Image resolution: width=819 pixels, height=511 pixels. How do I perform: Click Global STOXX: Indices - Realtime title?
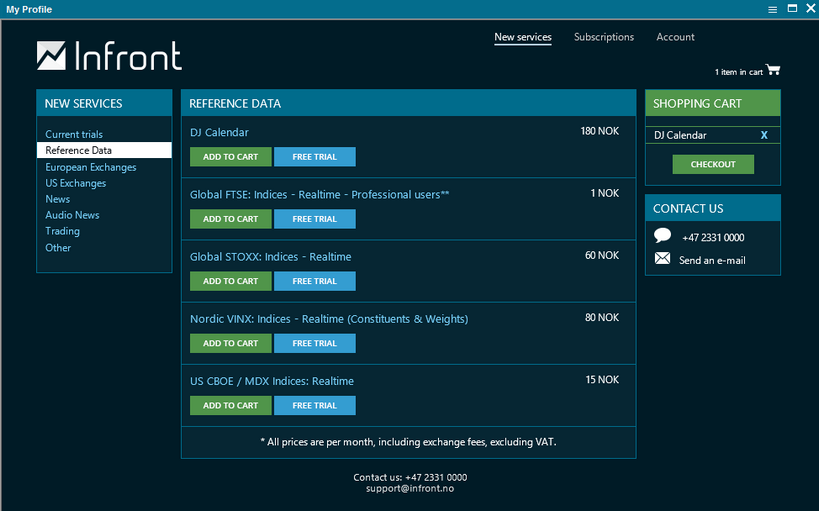(x=271, y=257)
